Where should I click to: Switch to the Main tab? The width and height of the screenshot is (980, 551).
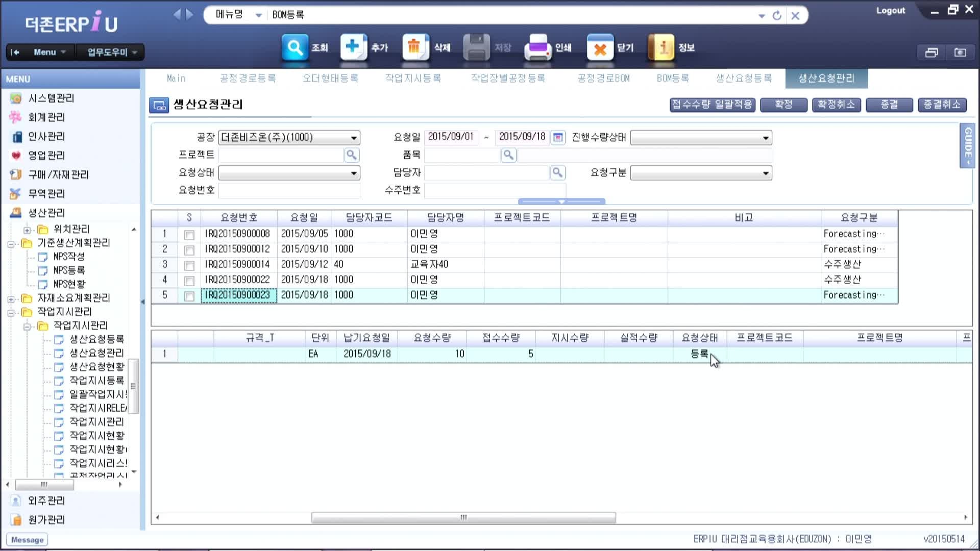(176, 78)
